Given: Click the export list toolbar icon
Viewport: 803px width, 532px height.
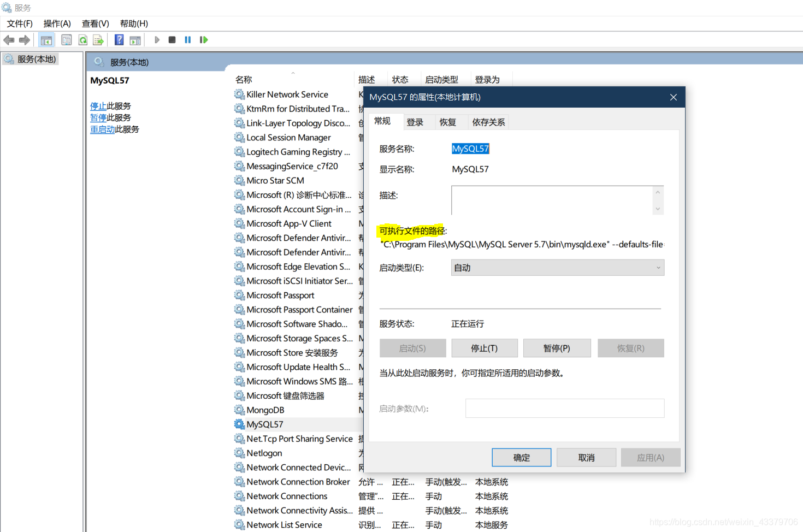Looking at the screenshot, I should pyautogui.click(x=98, y=40).
